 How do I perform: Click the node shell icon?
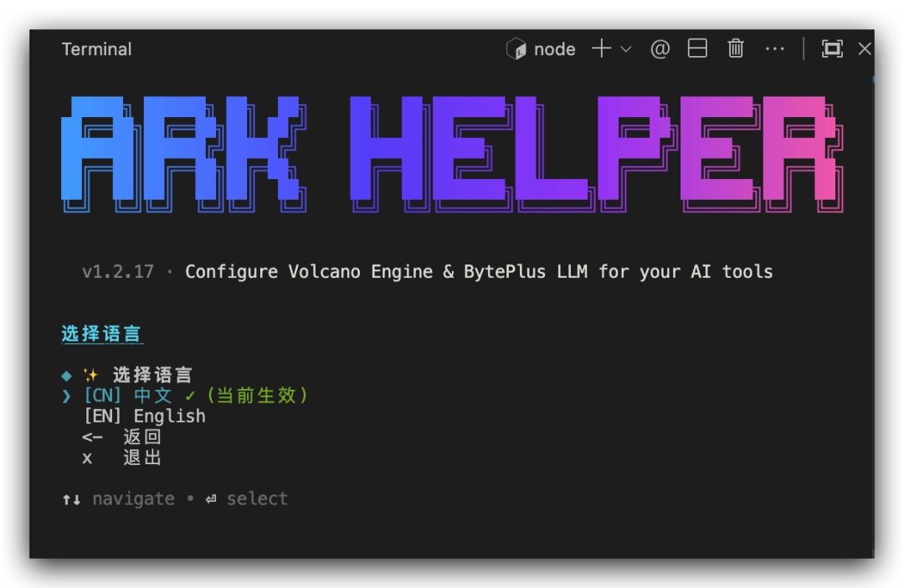[x=516, y=49]
